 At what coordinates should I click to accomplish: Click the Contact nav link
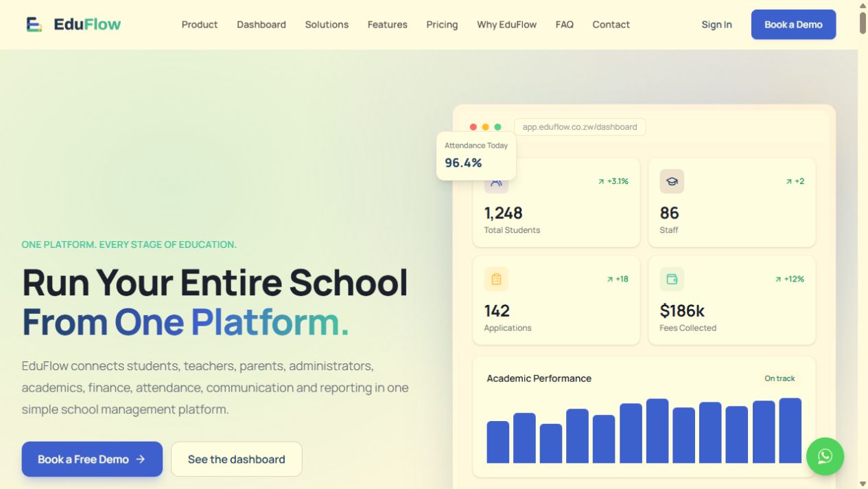pyautogui.click(x=611, y=25)
